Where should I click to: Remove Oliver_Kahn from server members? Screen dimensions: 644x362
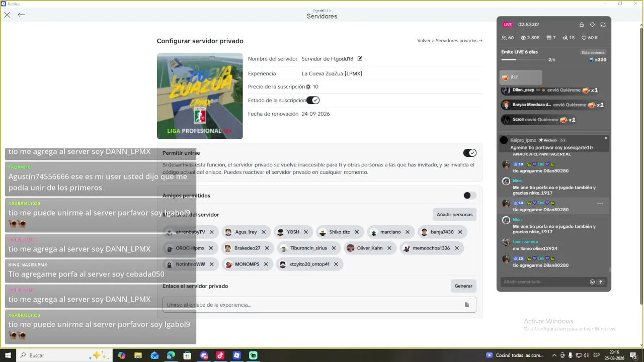tap(389, 248)
